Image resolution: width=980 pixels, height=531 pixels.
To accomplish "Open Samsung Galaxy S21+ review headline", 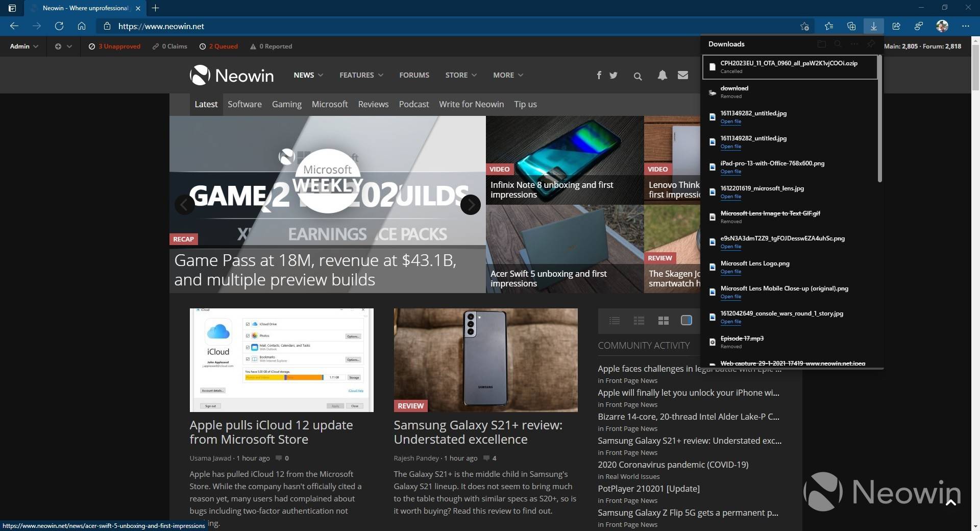I will 478,432.
